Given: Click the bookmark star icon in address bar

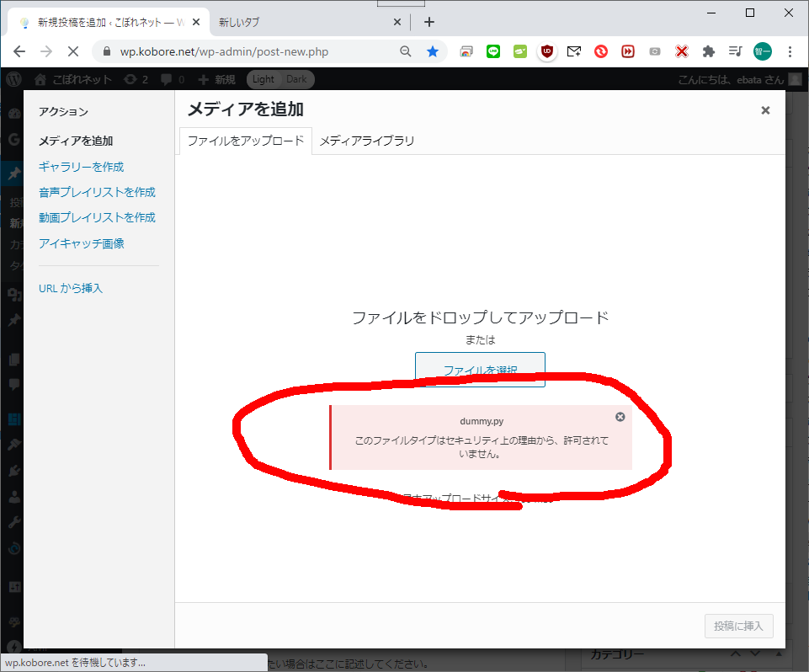Looking at the screenshot, I should click(433, 51).
